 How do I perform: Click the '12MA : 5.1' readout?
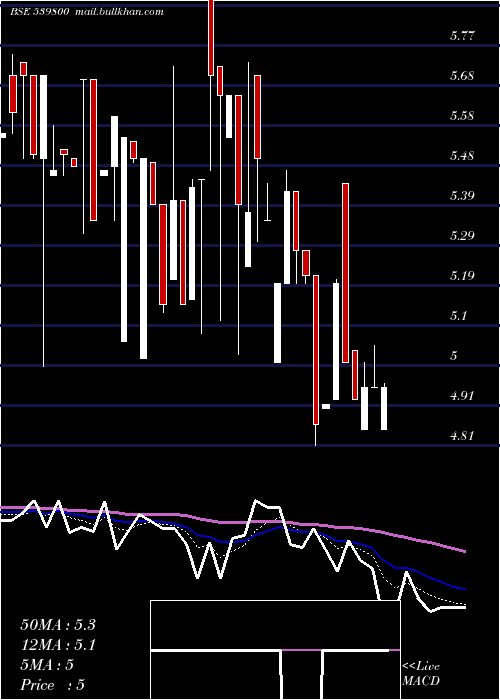coord(58,645)
